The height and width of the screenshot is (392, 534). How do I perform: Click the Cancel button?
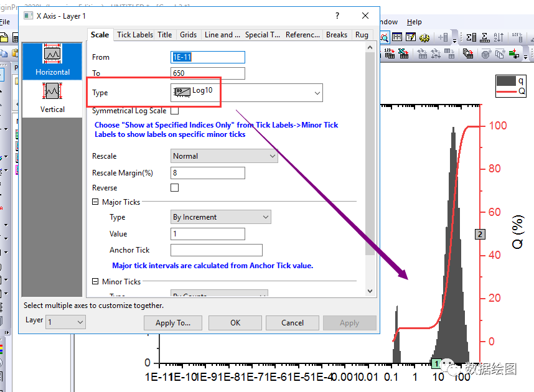pyautogui.click(x=292, y=323)
